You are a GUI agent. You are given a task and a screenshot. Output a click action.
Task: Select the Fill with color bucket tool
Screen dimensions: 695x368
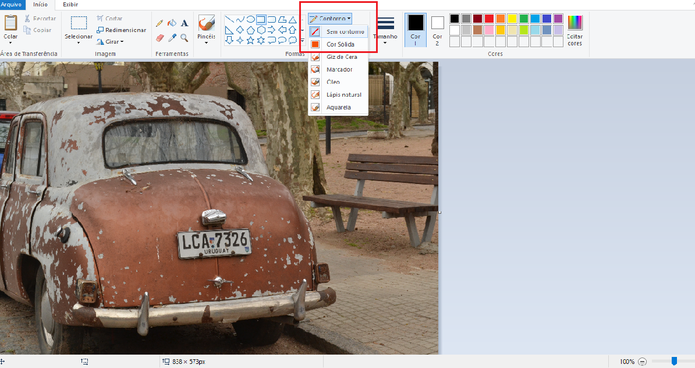[x=172, y=23]
